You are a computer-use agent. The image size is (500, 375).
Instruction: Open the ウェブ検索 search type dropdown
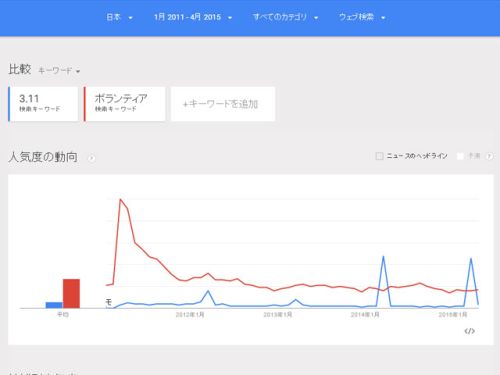362,17
